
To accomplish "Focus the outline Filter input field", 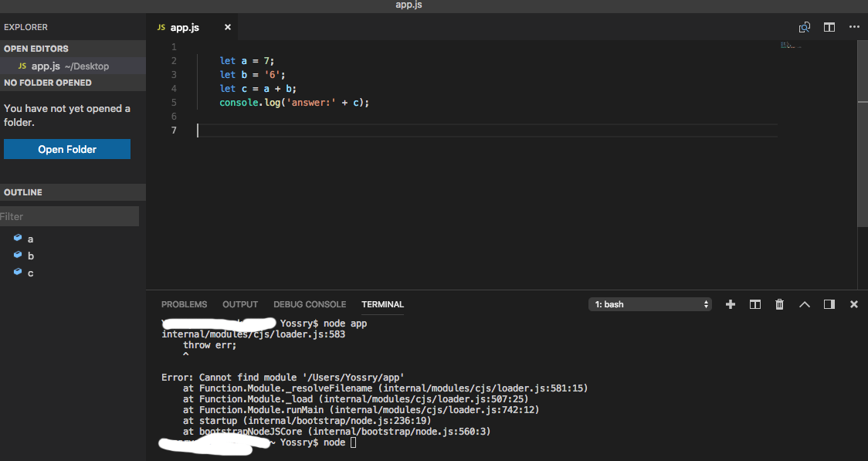I will point(70,216).
